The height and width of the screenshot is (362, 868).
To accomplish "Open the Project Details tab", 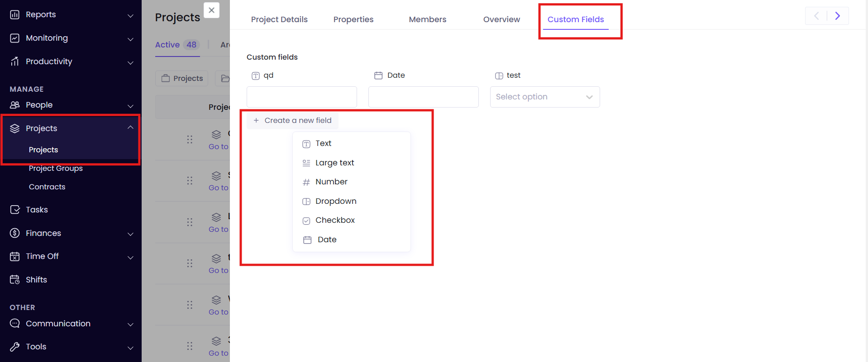I will (279, 19).
